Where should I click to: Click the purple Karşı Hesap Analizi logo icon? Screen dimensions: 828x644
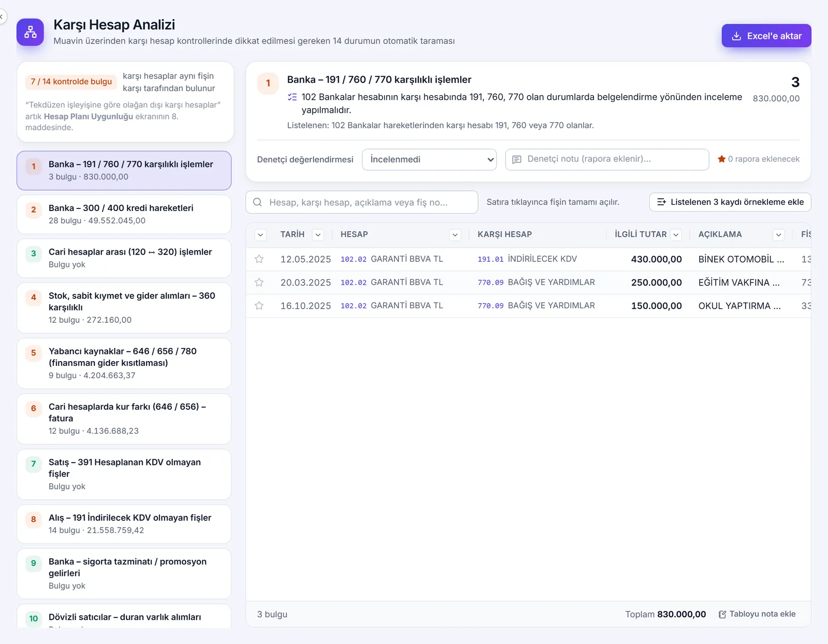[30, 32]
